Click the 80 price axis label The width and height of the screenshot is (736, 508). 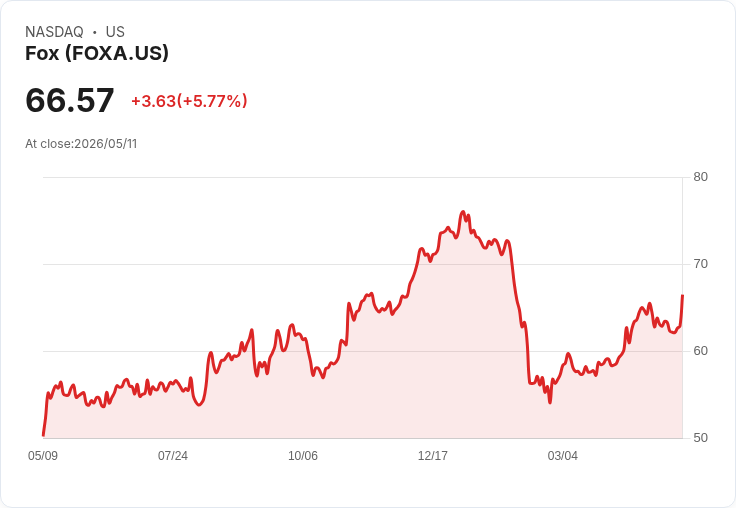(x=700, y=177)
